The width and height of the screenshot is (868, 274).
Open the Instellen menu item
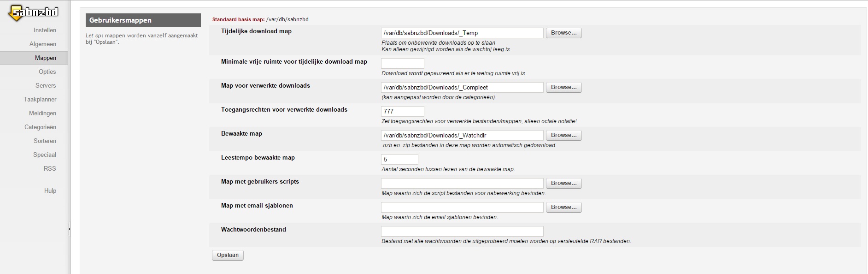point(45,30)
